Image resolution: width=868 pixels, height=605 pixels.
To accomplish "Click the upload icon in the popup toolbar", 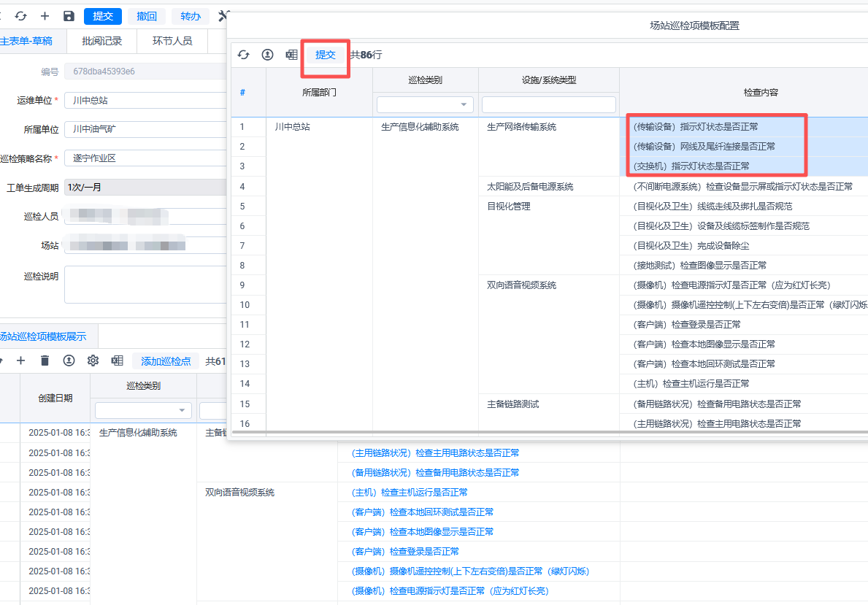I will coord(268,55).
